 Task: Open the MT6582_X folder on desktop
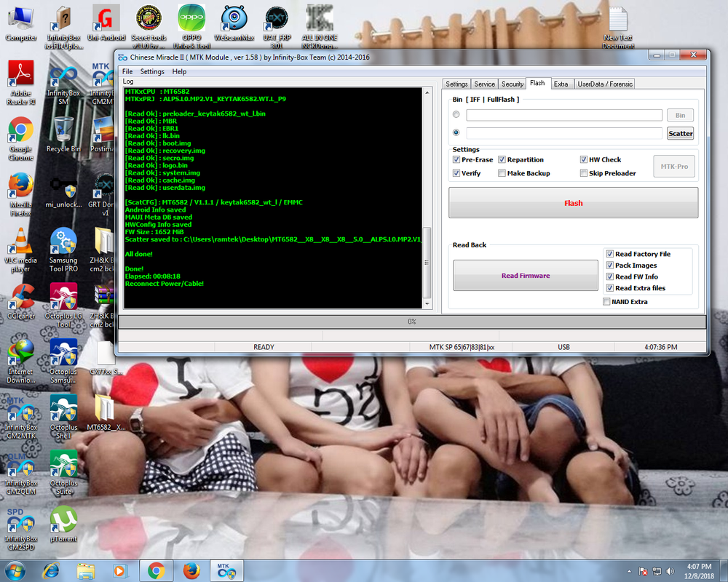coord(106,413)
